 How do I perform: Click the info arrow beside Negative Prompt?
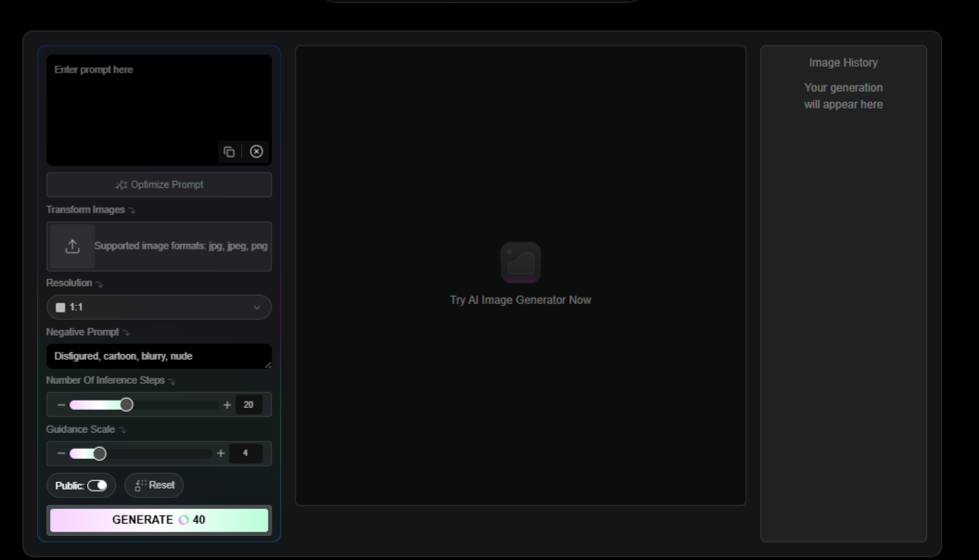point(126,333)
